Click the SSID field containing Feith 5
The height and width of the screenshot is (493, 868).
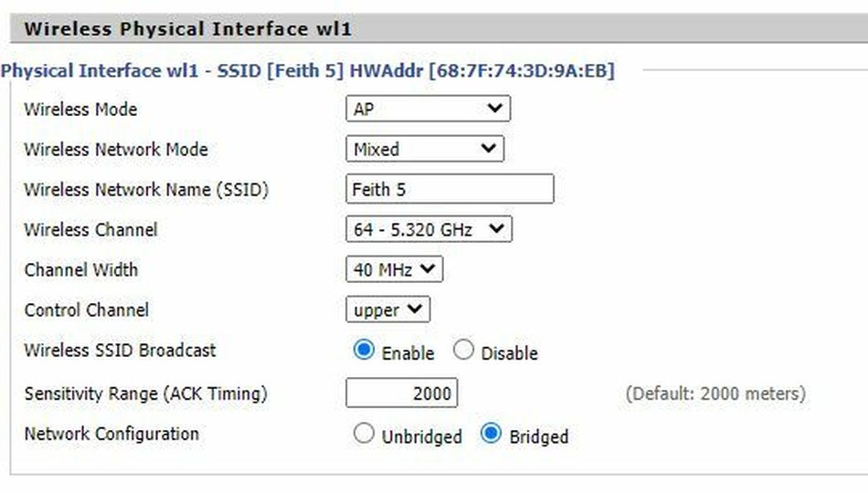[x=450, y=189]
